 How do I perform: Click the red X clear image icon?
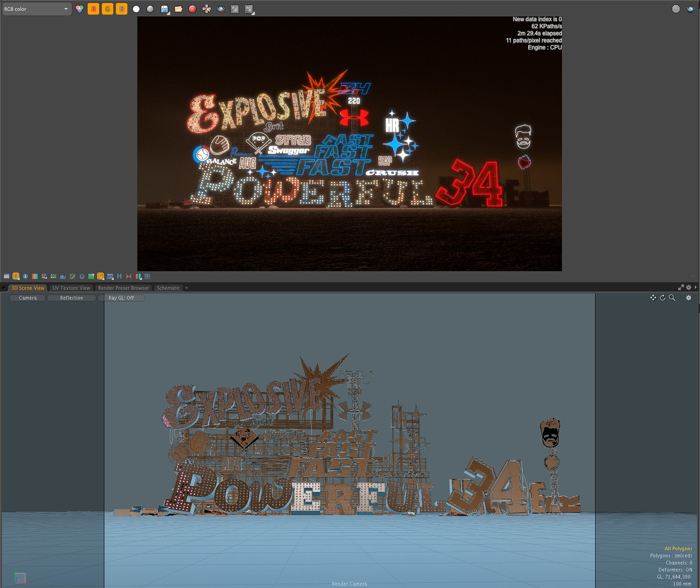click(x=192, y=9)
